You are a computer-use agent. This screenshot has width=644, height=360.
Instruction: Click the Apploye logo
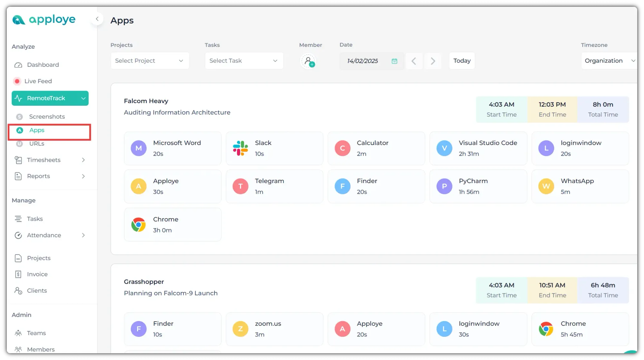pos(44,20)
